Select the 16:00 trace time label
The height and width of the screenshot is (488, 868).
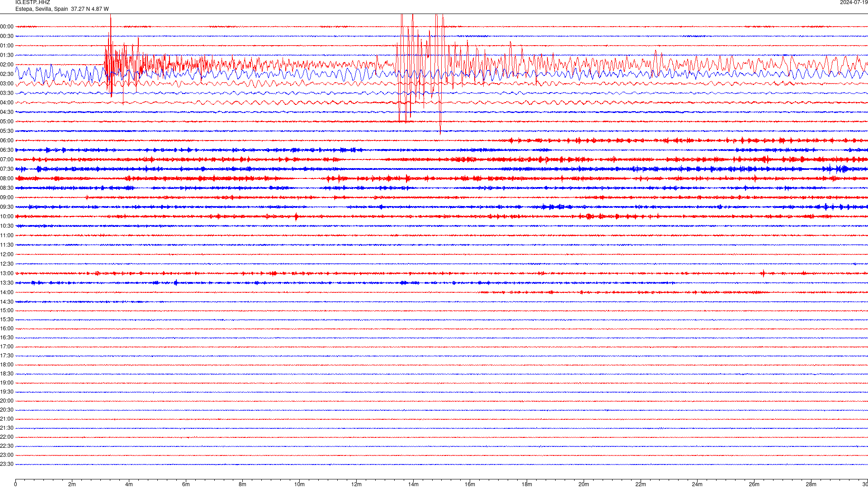[x=7, y=328]
